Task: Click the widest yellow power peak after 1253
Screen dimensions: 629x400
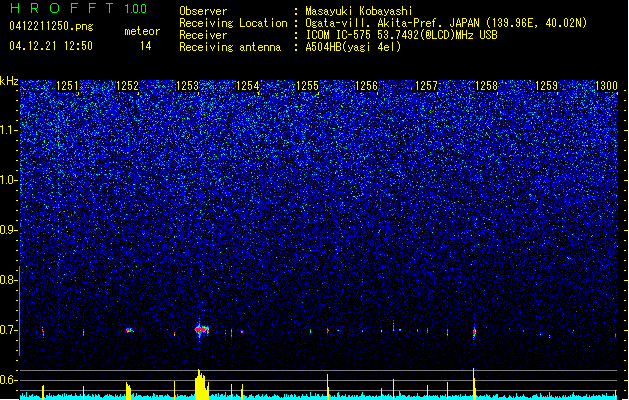Action: tap(201, 384)
